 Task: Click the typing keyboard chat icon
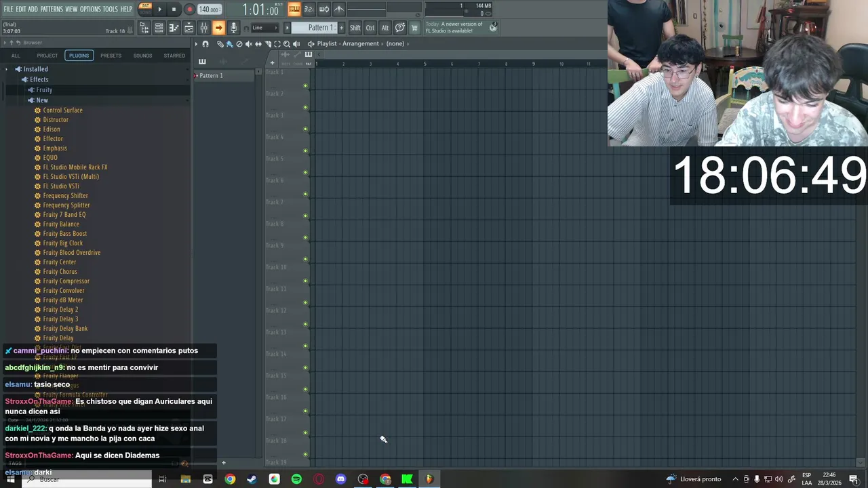pos(400,28)
